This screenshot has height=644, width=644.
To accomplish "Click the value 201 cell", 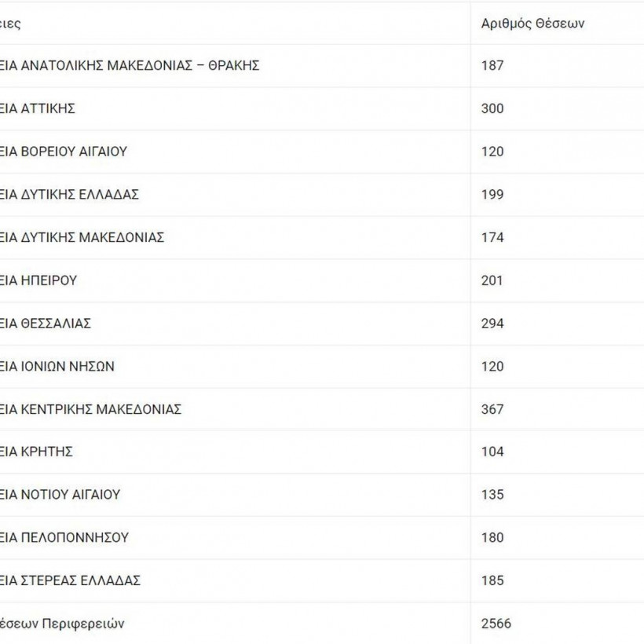I will coord(492,280).
